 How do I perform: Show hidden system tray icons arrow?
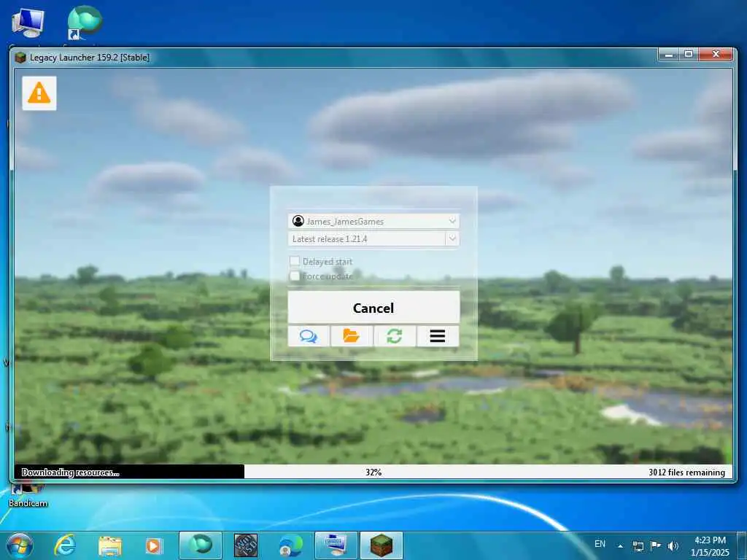[620, 546]
